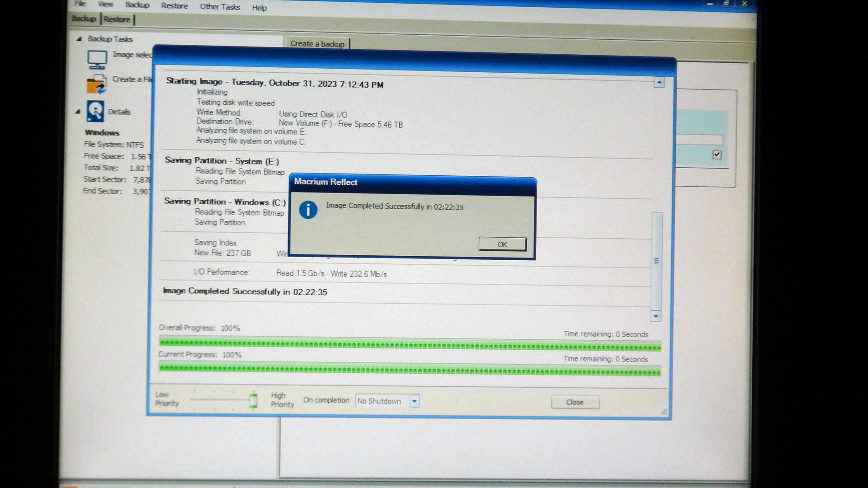Image resolution: width=868 pixels, height=488 pixels.
Task: Open the Other Tasks menu
Action: tap(220, 7)
